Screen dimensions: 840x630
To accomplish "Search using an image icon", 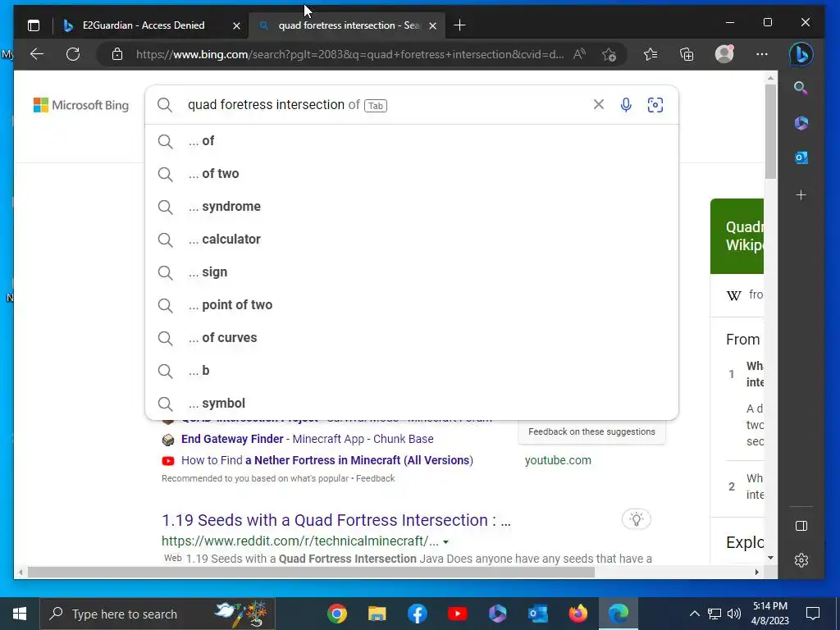I will [655, 104].
